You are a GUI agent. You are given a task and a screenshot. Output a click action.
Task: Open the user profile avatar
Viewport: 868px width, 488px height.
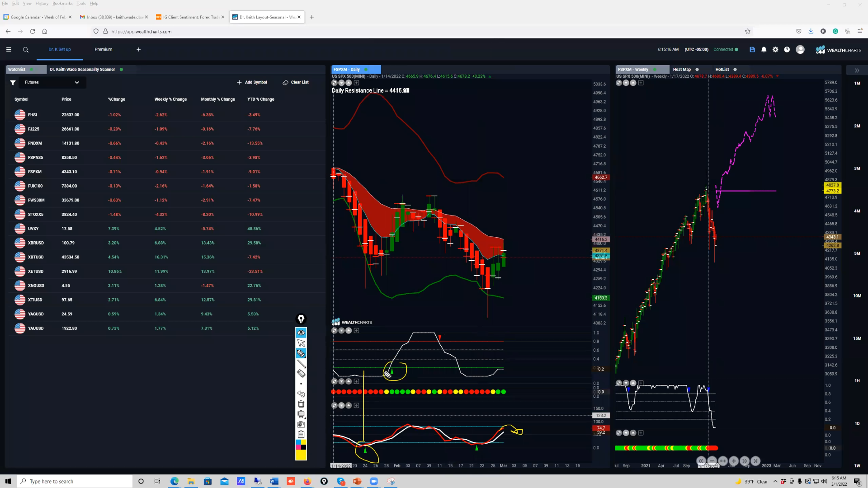800,50
